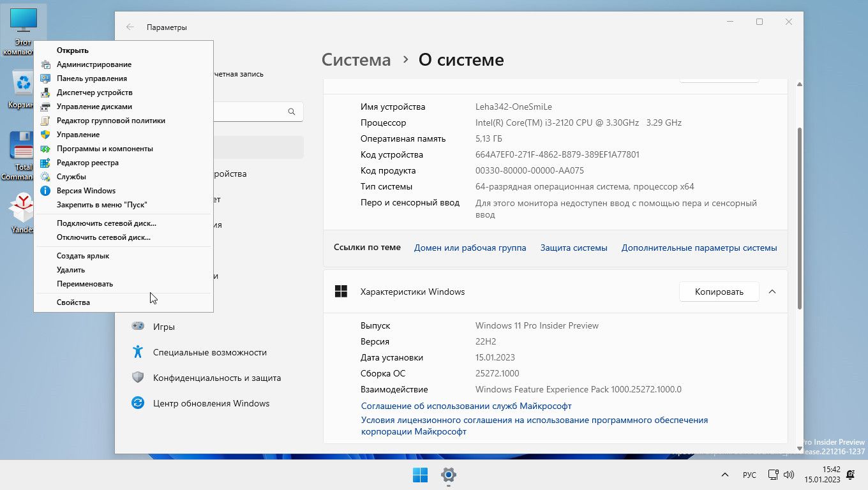Click the Settings gear icon on taskbar

point(449,475)
